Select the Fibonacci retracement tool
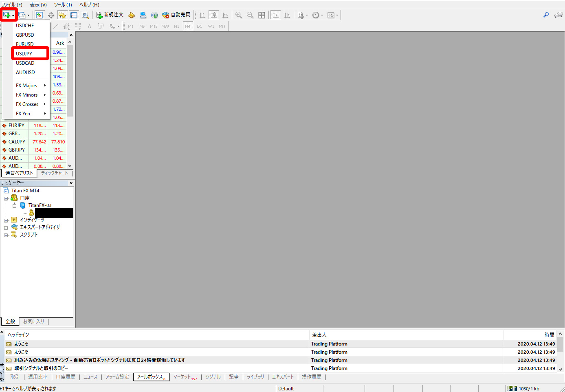This screenshot has width=565, height=392. 78,26
